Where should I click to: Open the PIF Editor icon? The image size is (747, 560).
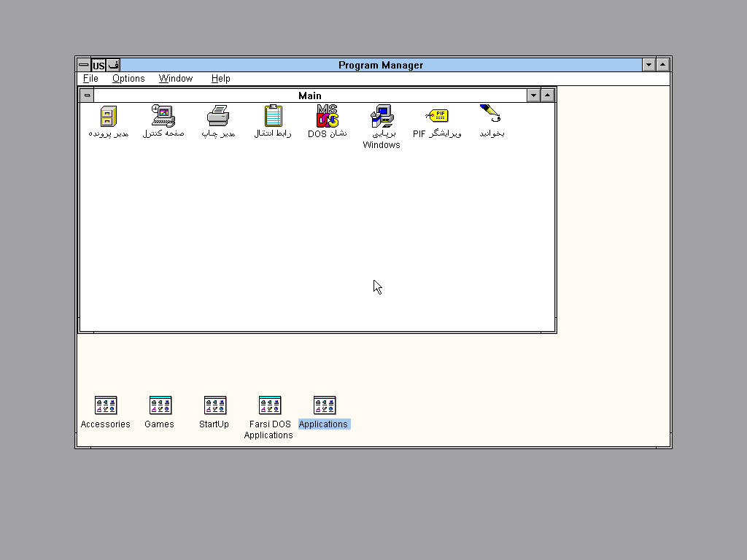(x=437, y=116)
